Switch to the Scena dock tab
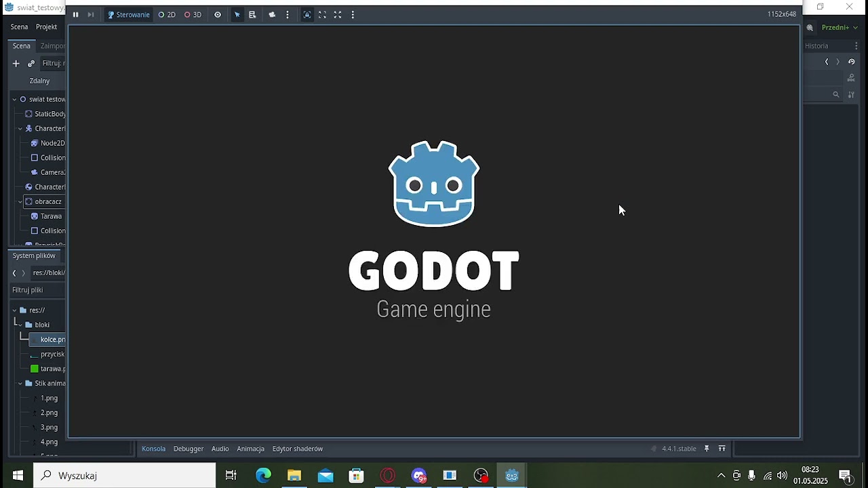Viewport: 868px width, 488px height. point(22,45)
